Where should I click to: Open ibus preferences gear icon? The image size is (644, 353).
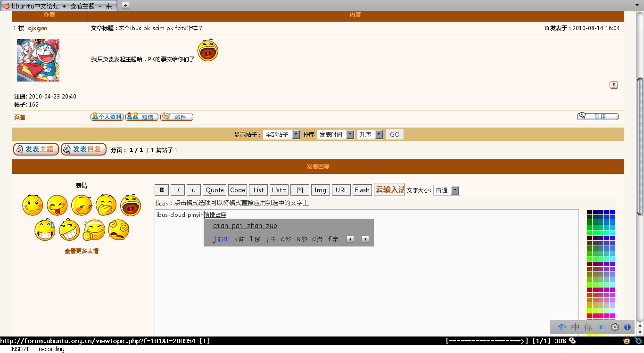click(615, 327)
